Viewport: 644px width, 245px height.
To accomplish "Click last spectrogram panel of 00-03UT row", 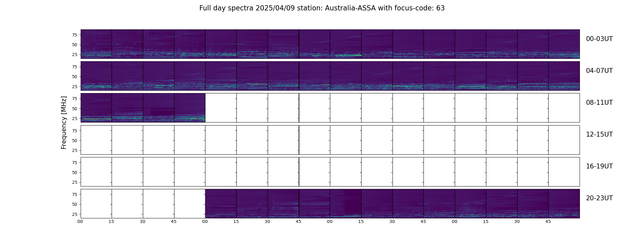I will point(564,44).
